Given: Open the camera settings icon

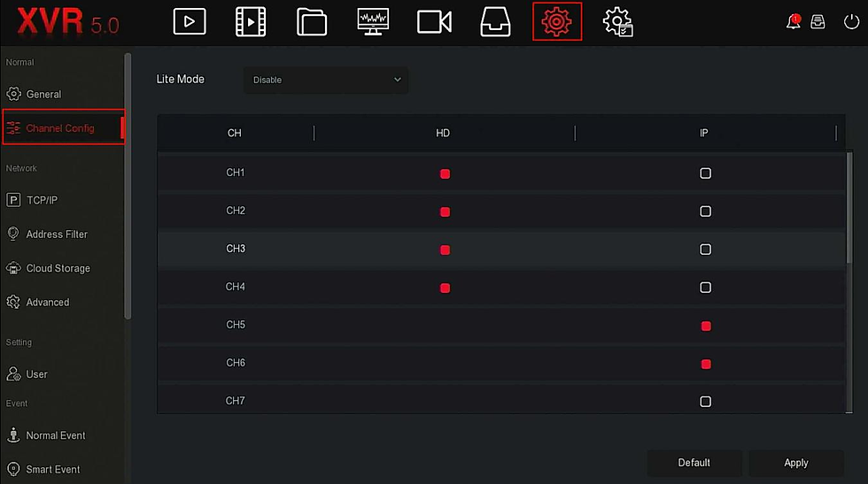Looking at the screenshot, I should [435, 21].
